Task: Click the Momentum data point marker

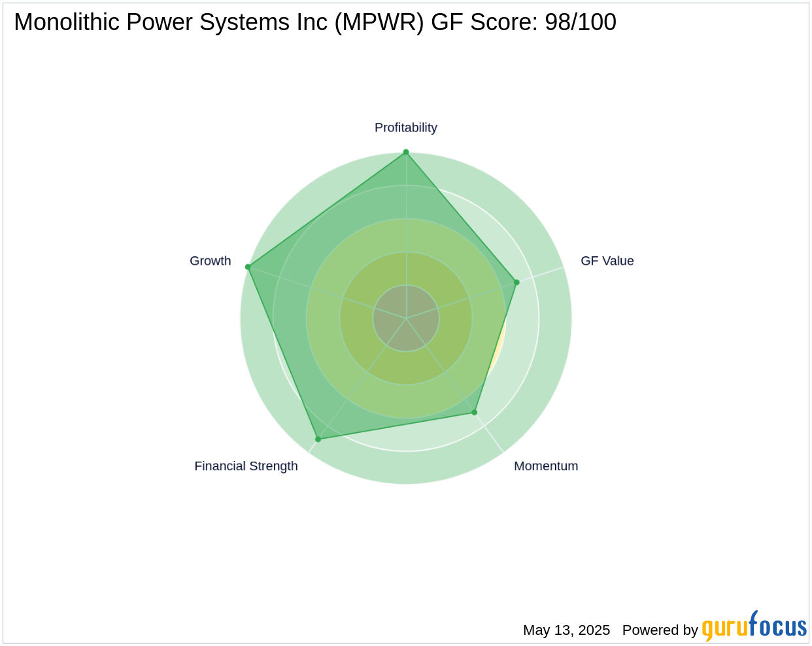Action: [475, 413]
